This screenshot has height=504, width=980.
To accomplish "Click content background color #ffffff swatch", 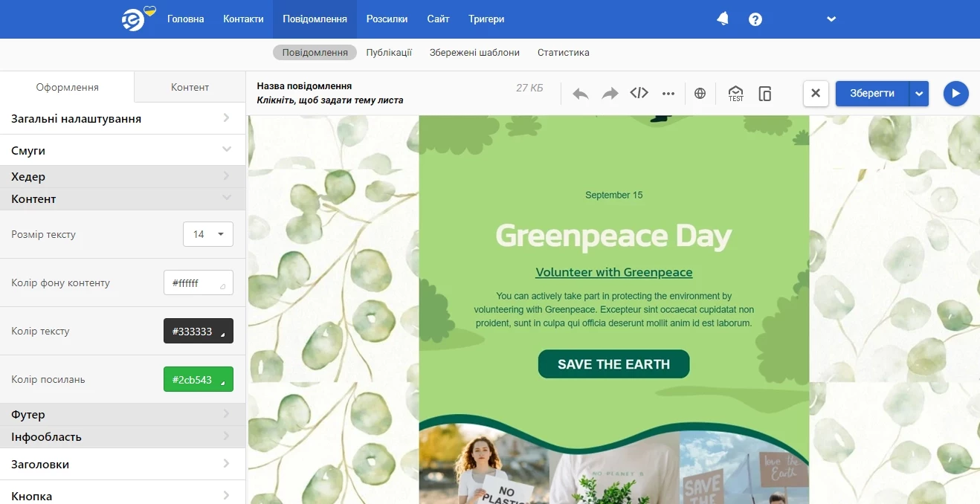I will pyautogui.click(x=199, y=282).
